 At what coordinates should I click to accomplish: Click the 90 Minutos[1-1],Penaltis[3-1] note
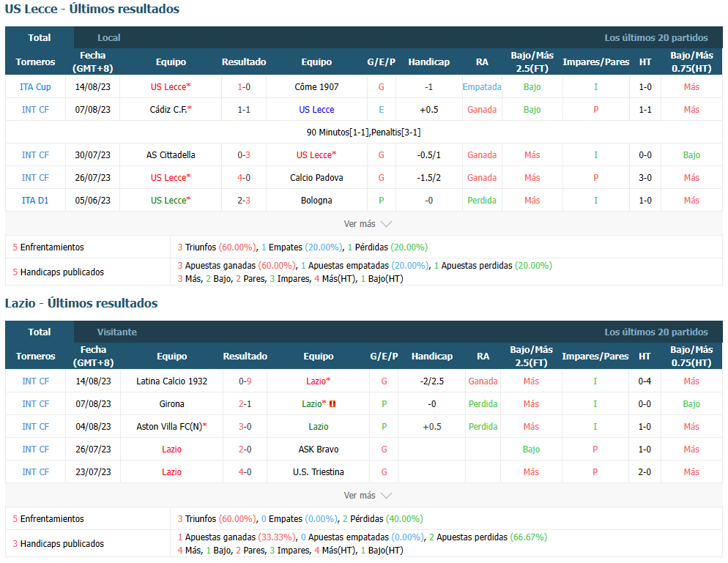[363, 133]
